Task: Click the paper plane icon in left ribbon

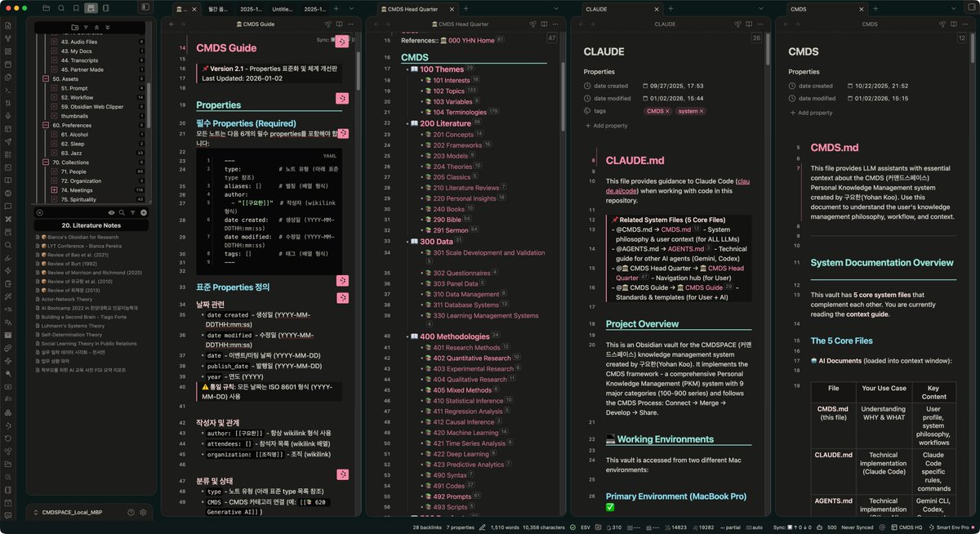Action: pyautogui.click(x=8, y=141)
